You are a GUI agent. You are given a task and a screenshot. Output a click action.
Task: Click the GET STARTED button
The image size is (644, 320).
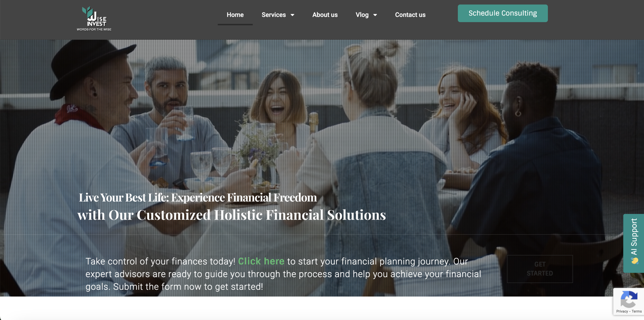540,269
